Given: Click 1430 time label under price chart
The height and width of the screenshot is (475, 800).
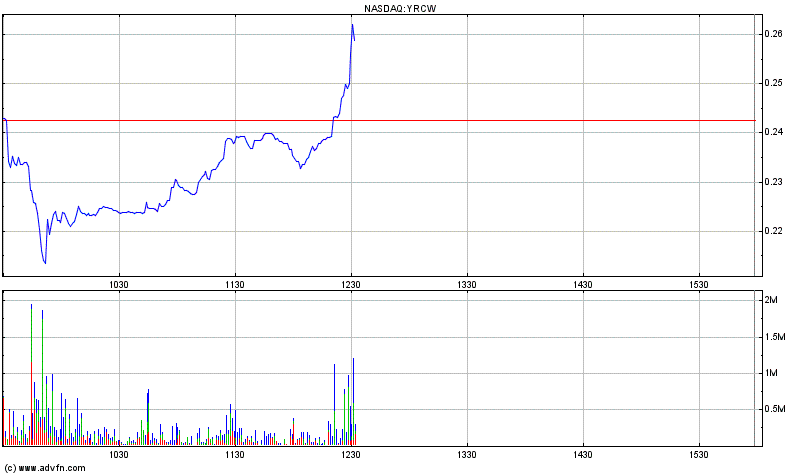Looking at the screenshot, I should click(x=583, y=285).
